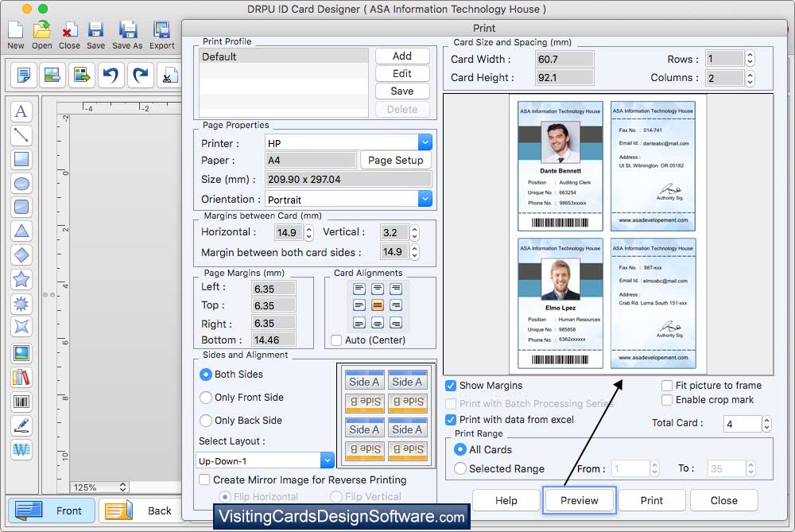Viewport: 795px width, 532px height.
Task: Click the Redo arrow icon
Action: (140, 75)
